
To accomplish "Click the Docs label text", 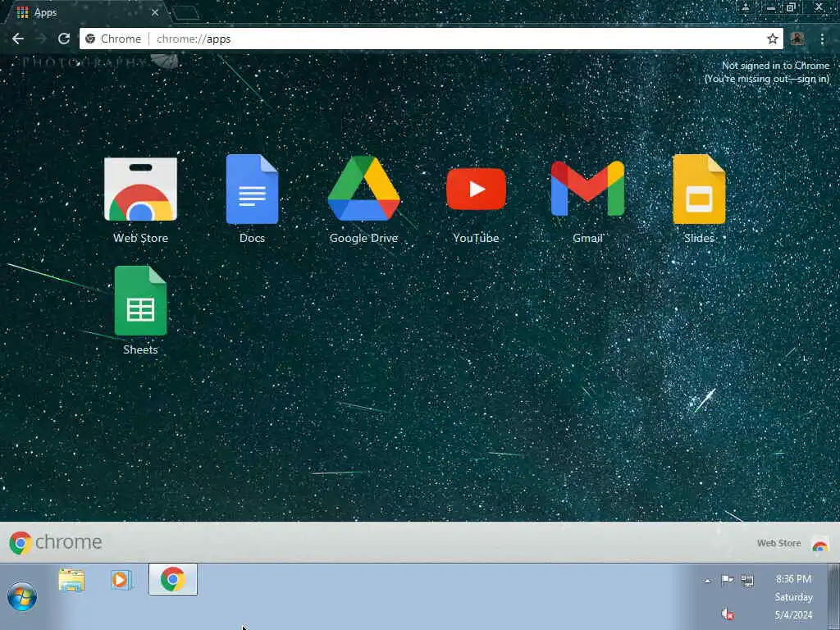I will coord(252,238).
